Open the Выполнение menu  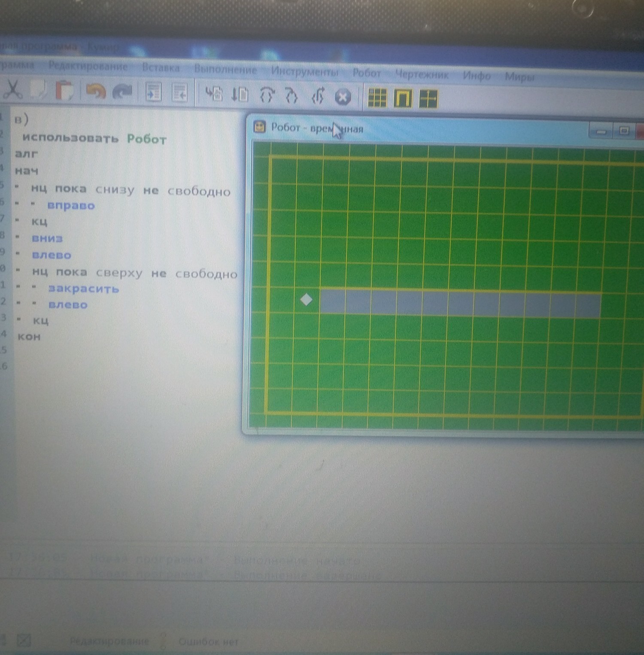[x=225, y=70]
